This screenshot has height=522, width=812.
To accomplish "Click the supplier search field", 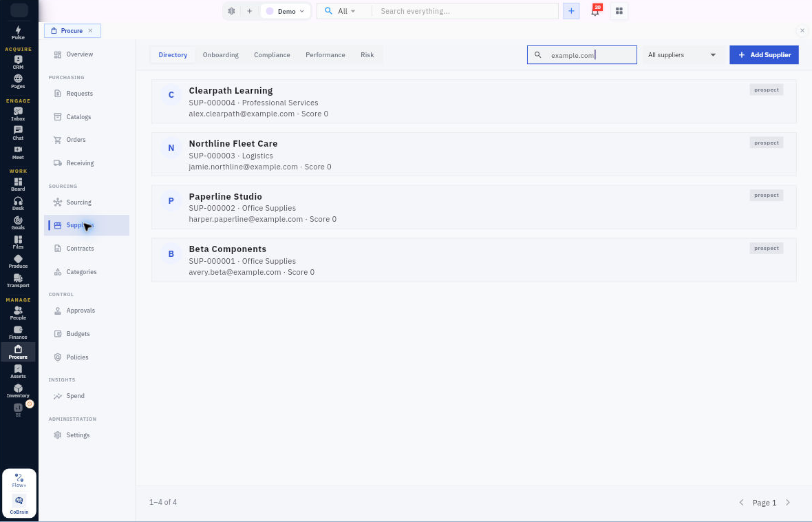I will point(582,55).
